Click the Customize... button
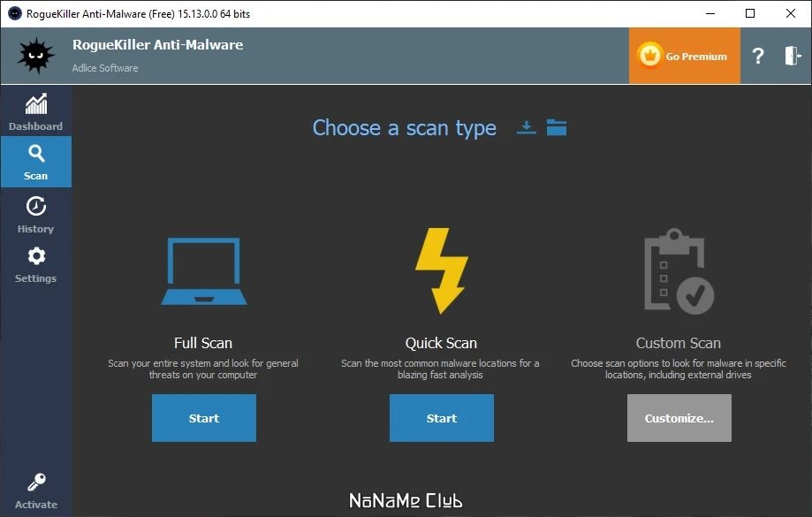Viewport: 812px width, 517px height. [679, 418]
